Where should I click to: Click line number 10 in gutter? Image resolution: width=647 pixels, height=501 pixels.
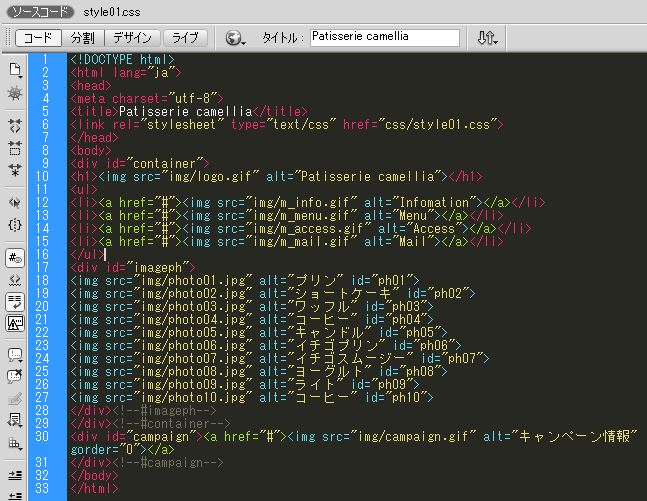[x=42, y=177]
